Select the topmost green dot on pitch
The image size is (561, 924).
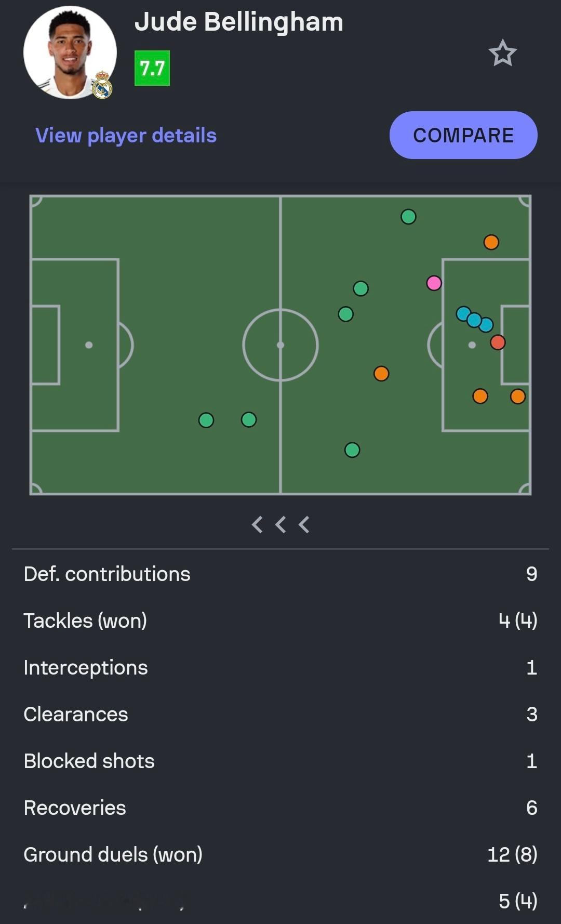pos(408,217)
